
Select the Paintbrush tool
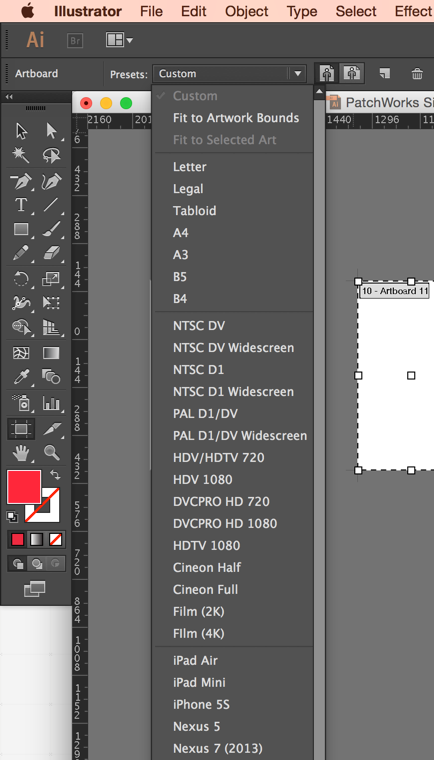coord(51,229)
